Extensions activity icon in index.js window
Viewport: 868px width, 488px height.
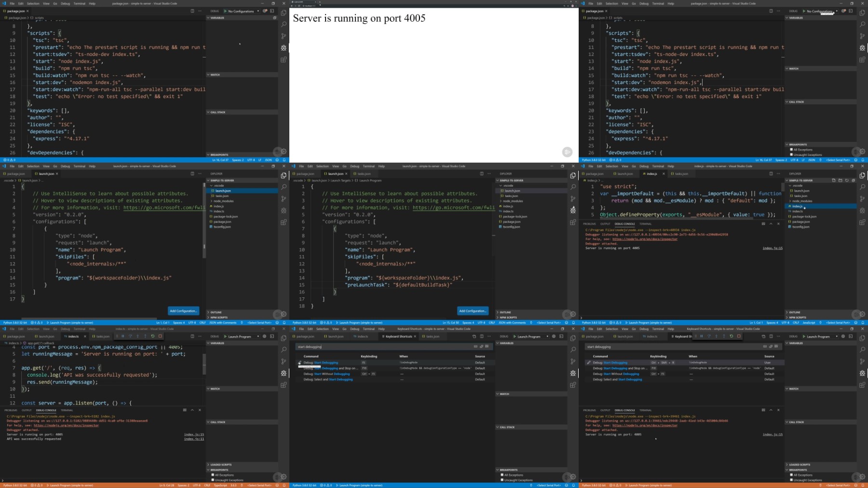pyautogui.click(x=862, y=222)
